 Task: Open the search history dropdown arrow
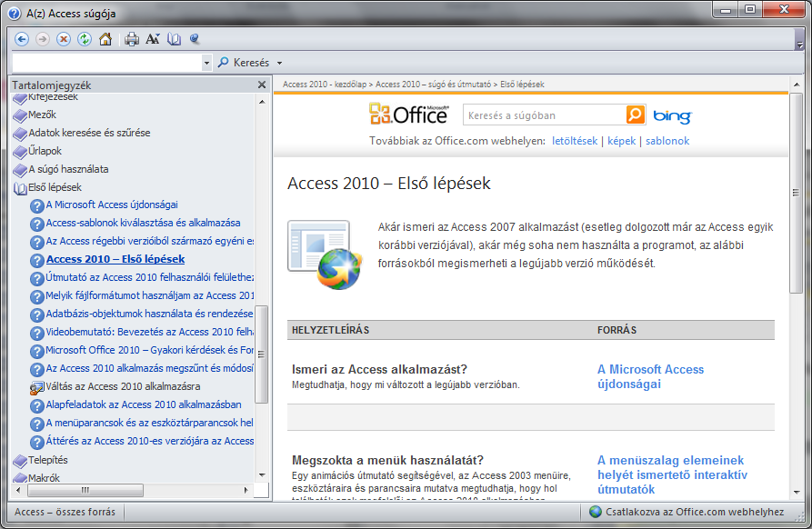click(x=206, y=63)
